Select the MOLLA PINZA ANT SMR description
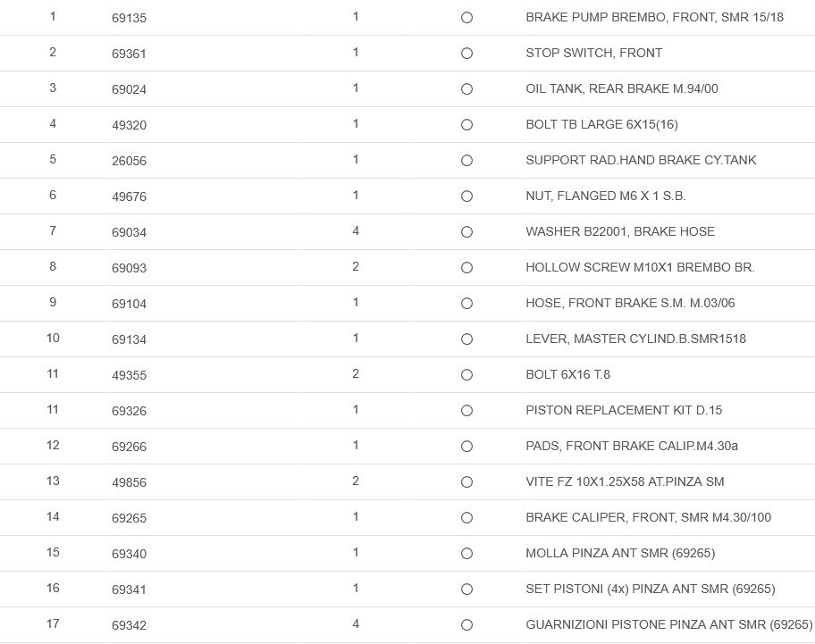The height and width of the screenshot is (644, 815). pos(620,553)
